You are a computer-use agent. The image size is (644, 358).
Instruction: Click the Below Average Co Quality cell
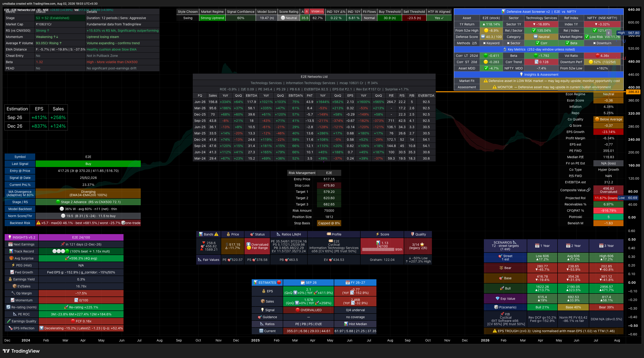pos(609,119)
